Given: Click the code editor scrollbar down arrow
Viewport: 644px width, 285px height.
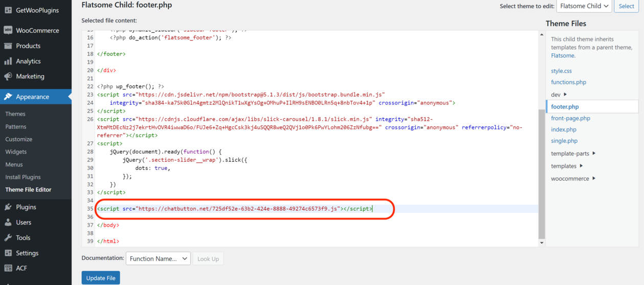Looking at the screenshot, I should 542,243.
